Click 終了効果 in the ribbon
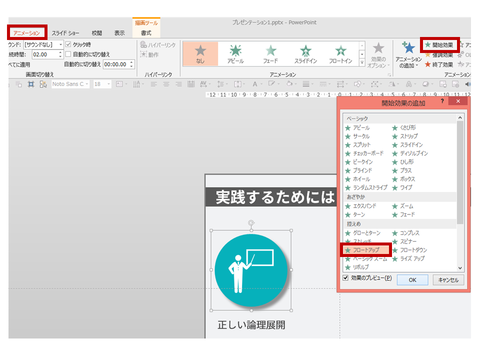Viewport: 480px width, 360px height. [439, 64]
